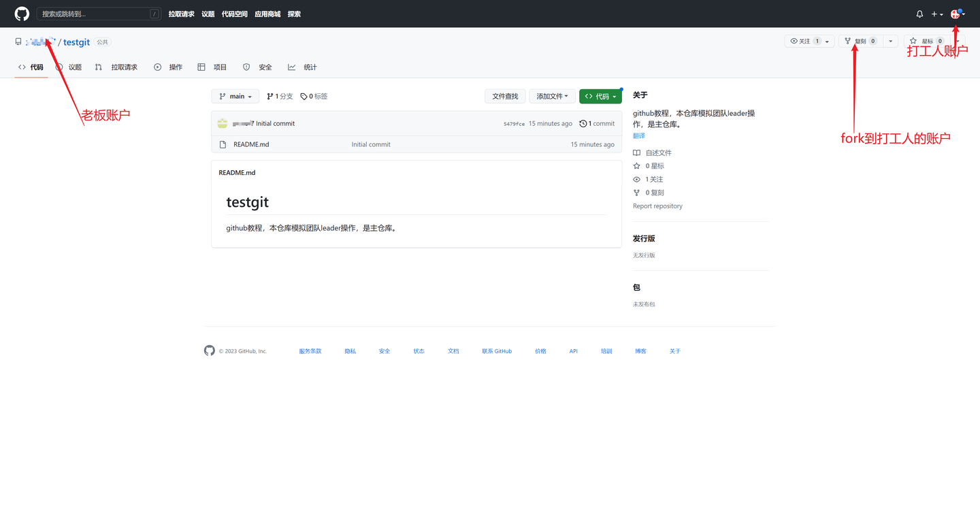Click the GitHub logo to go home
The image size is (980, 505).
[21, 14]
